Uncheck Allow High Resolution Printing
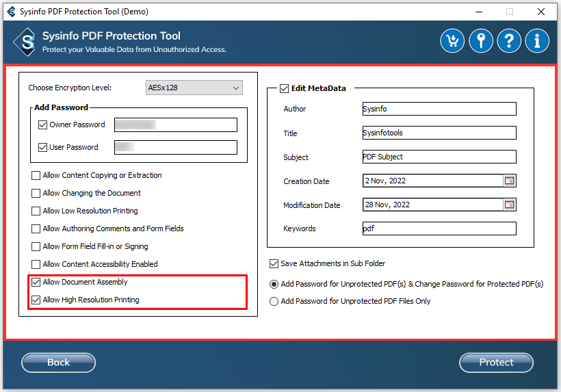561x392 pixels. 36,300
